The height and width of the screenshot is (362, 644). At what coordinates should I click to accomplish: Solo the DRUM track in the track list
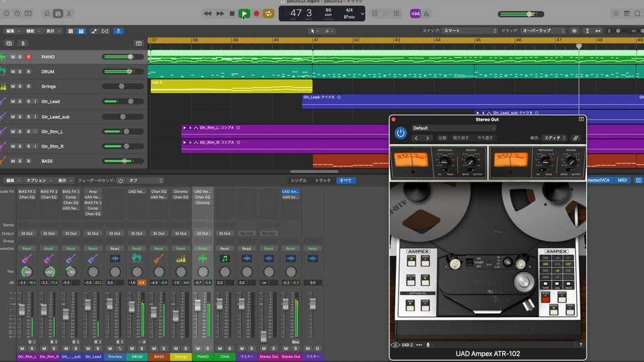pyautogui.click(x=20, y=72)
